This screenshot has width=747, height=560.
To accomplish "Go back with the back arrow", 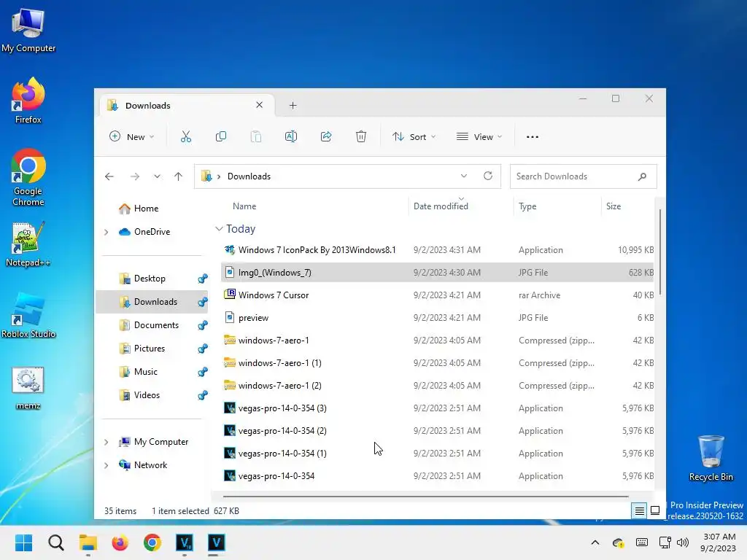I will coord(109,176).
